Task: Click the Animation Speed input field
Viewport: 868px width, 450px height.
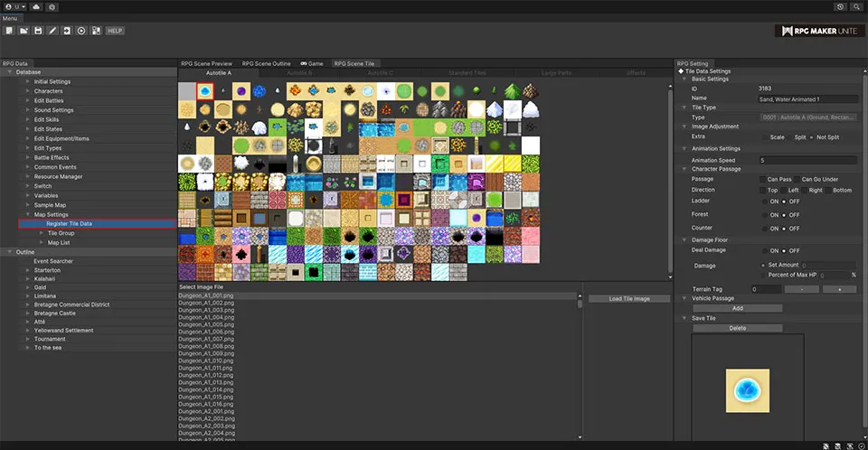Action: click(x=807, y=159)
